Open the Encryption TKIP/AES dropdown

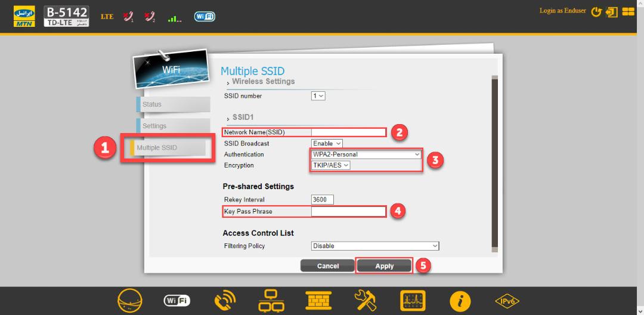point(330,165)
